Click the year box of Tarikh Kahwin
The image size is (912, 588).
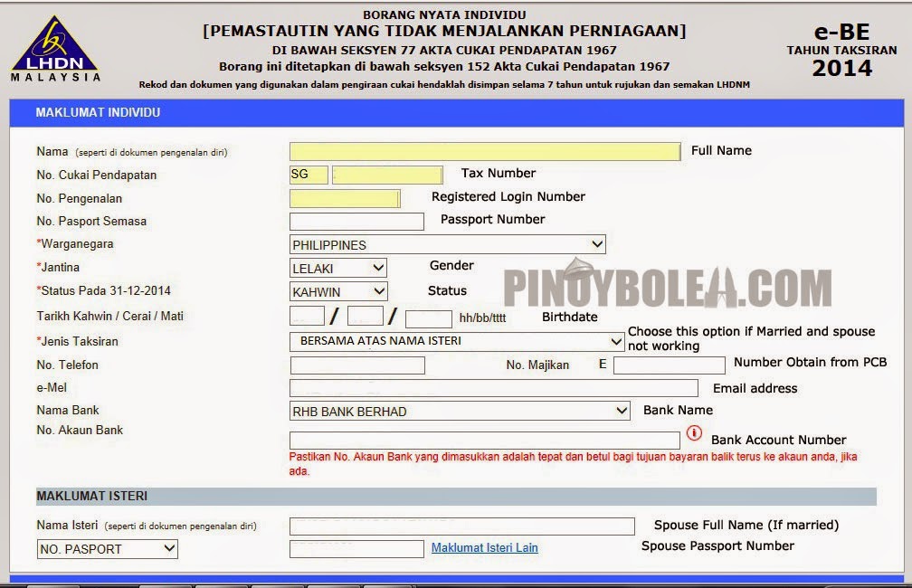[x=429, y=318]
